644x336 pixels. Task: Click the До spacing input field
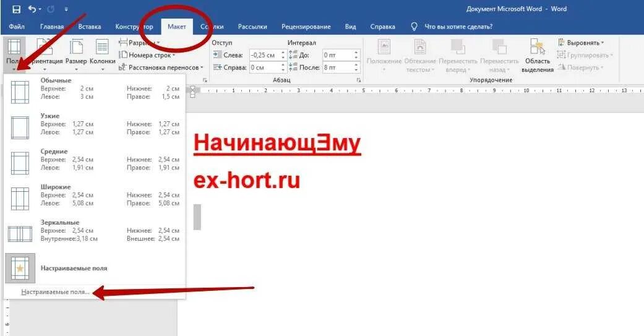(338, 55)
